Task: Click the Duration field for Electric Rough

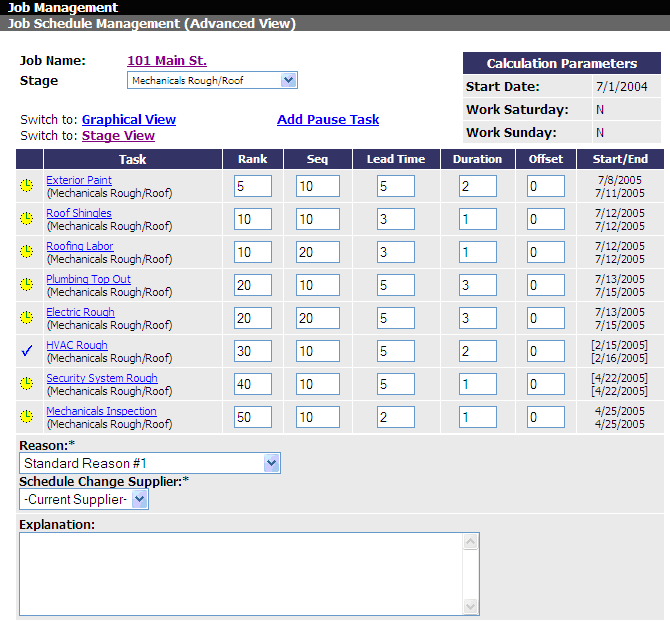Action: pyautogui.click(x=477, y=318)
